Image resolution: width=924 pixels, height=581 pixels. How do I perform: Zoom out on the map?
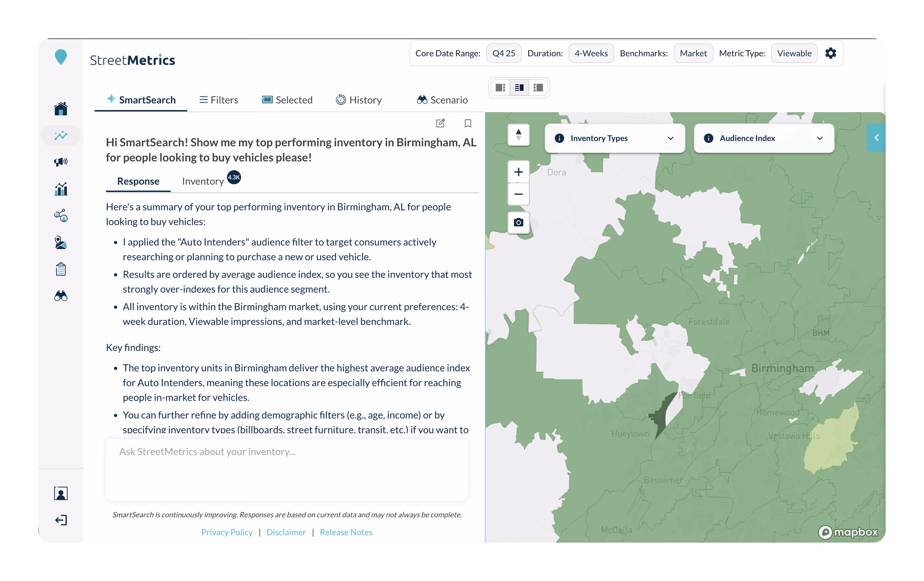coord(518,194)
